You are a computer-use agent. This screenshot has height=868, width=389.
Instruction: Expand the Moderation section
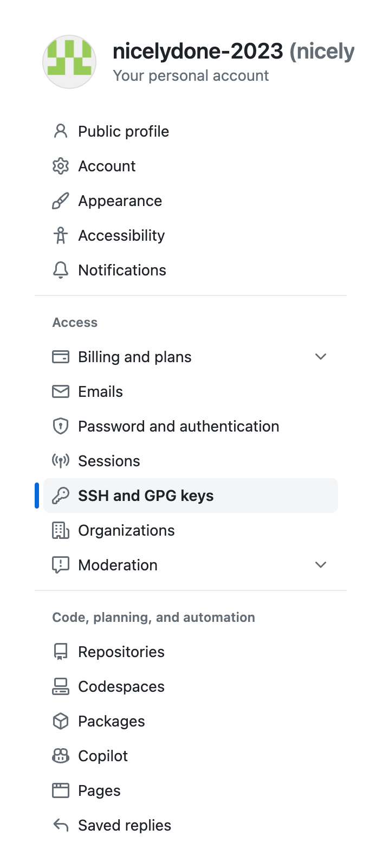320,564
